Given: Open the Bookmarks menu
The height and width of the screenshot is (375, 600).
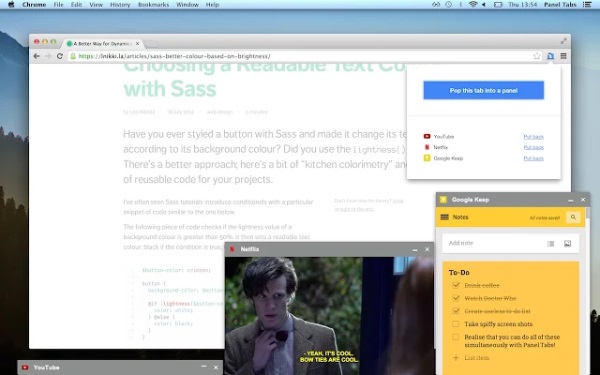Looking at the screenshot, I should point(153,5).
